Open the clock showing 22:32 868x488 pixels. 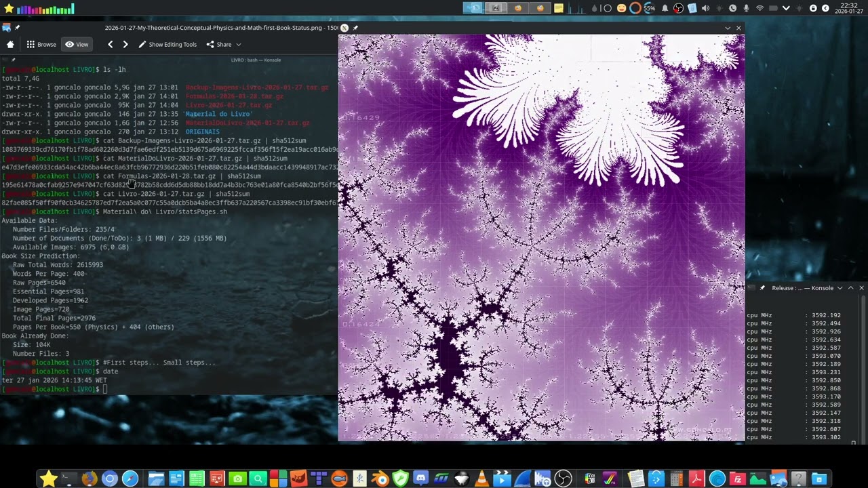pos(849,8)
